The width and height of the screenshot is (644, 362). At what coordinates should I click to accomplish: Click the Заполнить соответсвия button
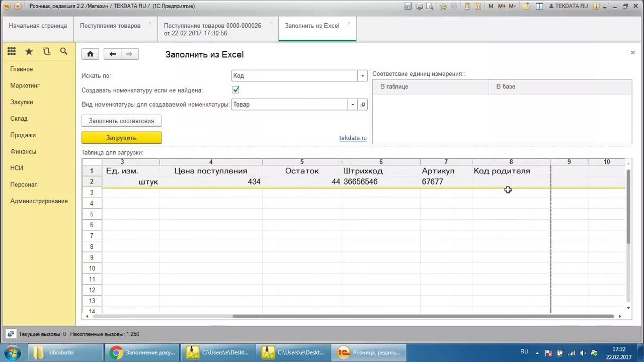122,121
